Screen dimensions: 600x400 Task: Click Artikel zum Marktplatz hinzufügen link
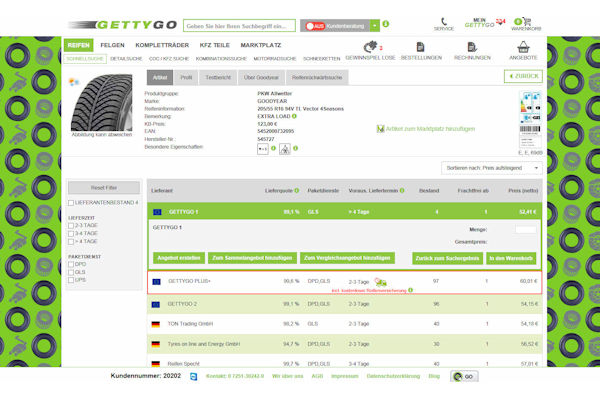(x=430, y=129)
